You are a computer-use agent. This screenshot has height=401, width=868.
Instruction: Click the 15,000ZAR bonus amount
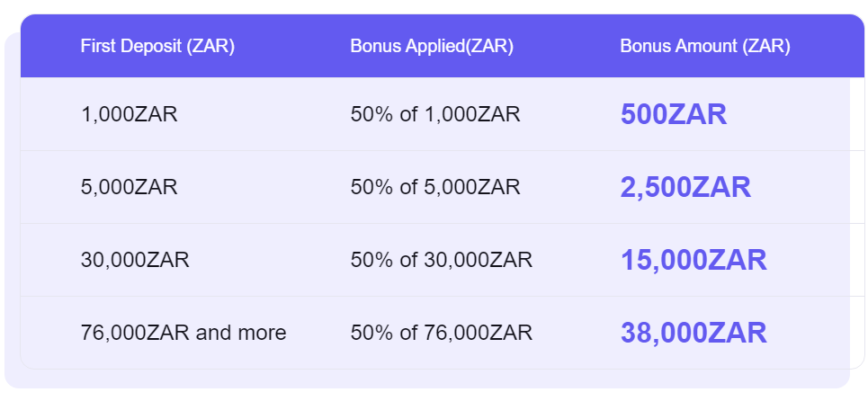click(x=694, y=260)
